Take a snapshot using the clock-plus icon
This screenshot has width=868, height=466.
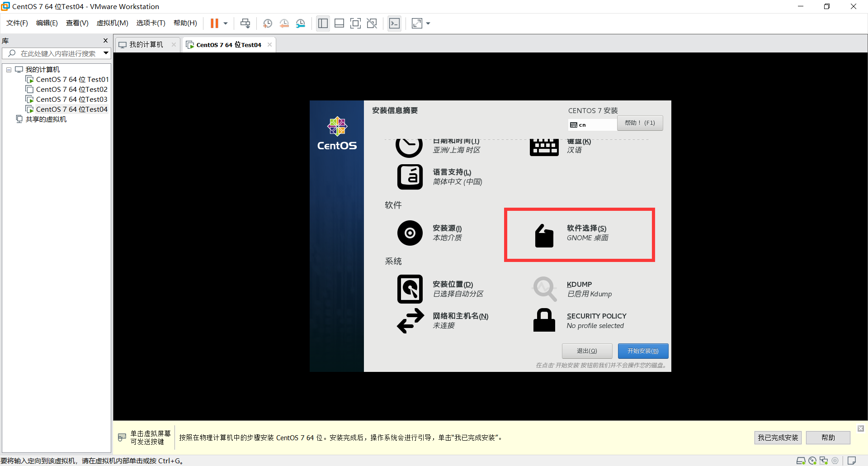point(268,24)
